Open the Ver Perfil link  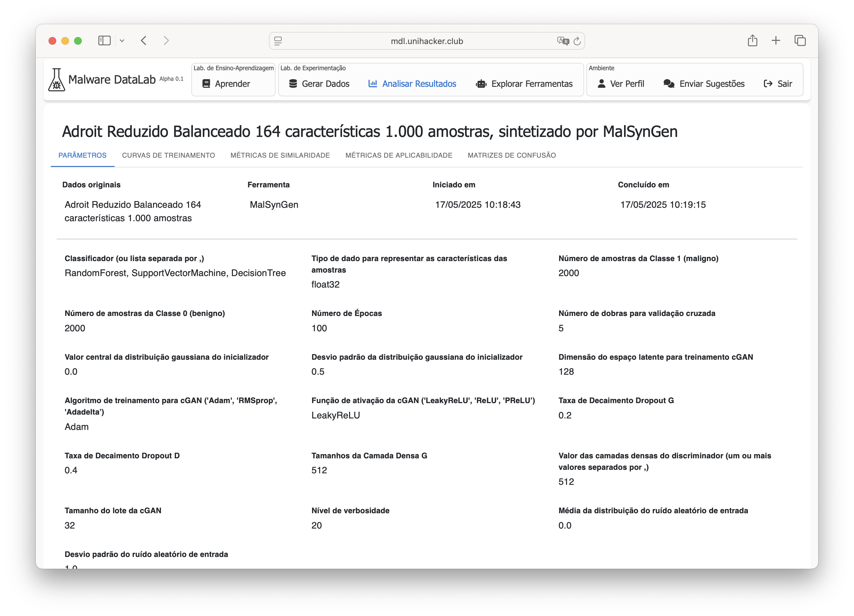click(621, 84)
